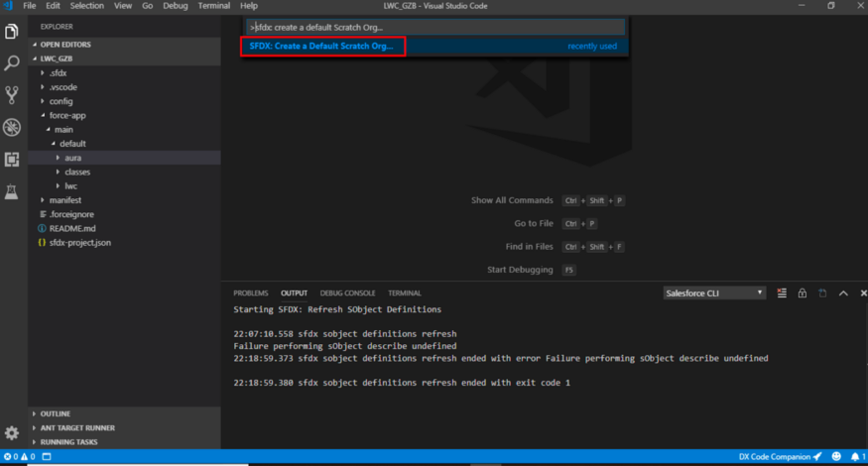
Task: Click the Show All Commands label
Action: click(x=512, y=200)
